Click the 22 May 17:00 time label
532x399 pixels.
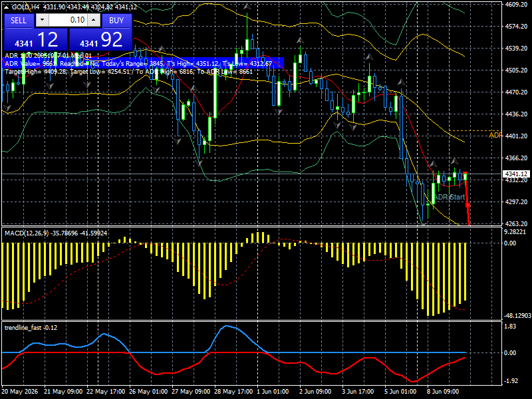click(x=106, y=392)
